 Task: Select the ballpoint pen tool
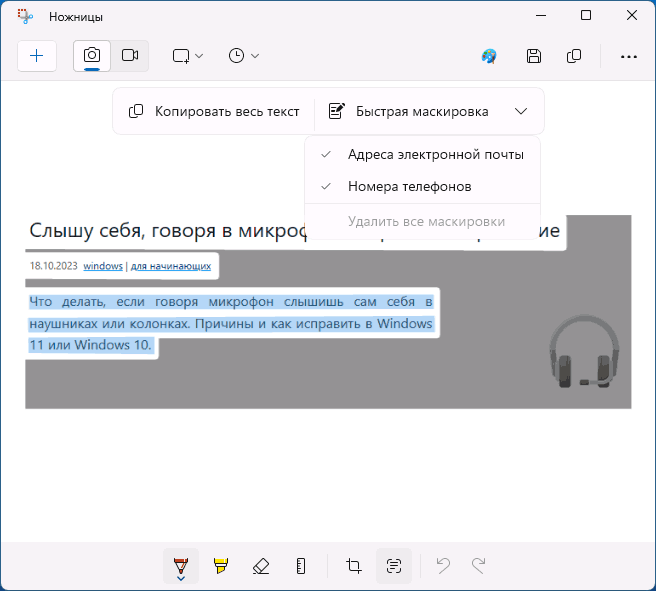tap(181, 566)
